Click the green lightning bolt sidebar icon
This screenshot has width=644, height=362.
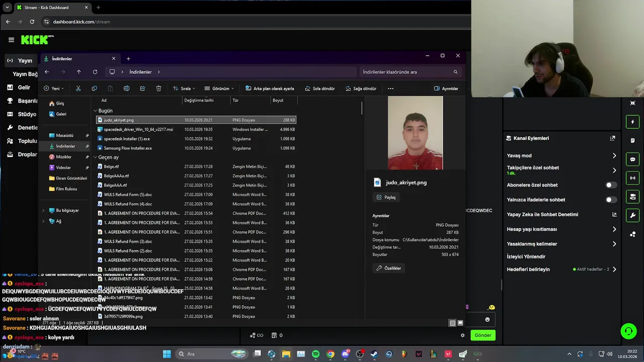(x=633, y=122)
